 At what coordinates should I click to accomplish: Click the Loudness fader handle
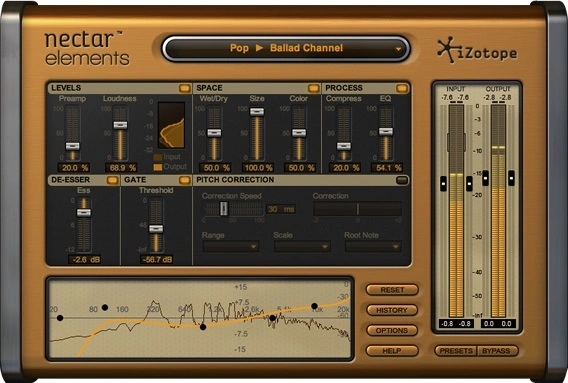coord(120,125)
